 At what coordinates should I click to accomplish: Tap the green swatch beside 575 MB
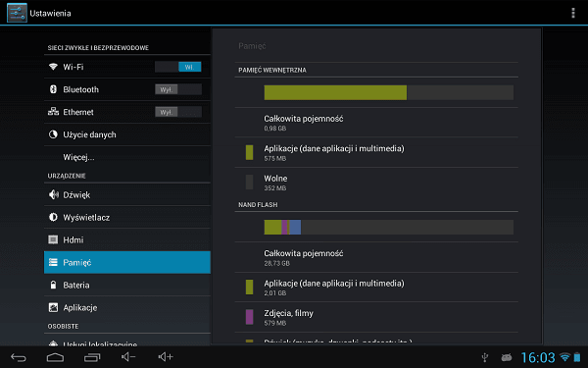click(x=249, y=152)
